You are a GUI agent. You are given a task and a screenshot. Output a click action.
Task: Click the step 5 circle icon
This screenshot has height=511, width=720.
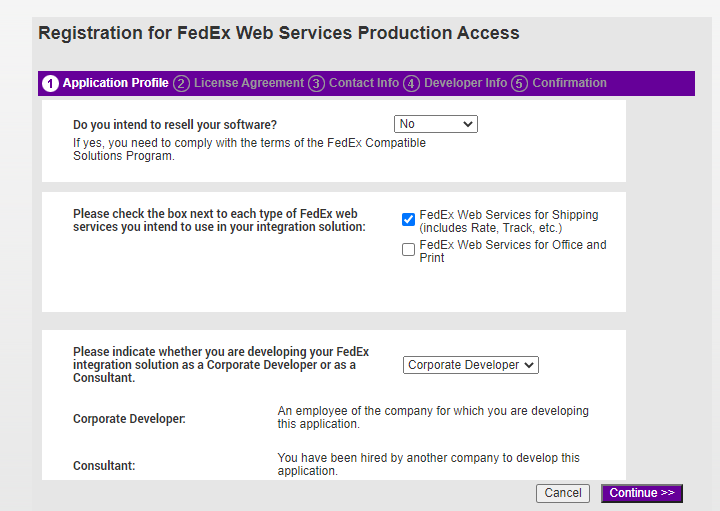(519, 84)
